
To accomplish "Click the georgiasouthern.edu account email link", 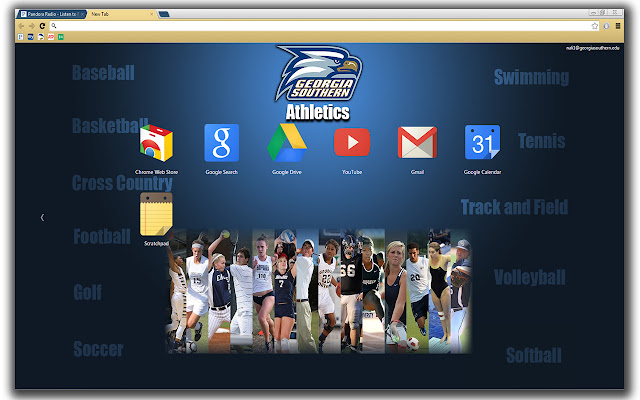I will click(x=593, y=48).
